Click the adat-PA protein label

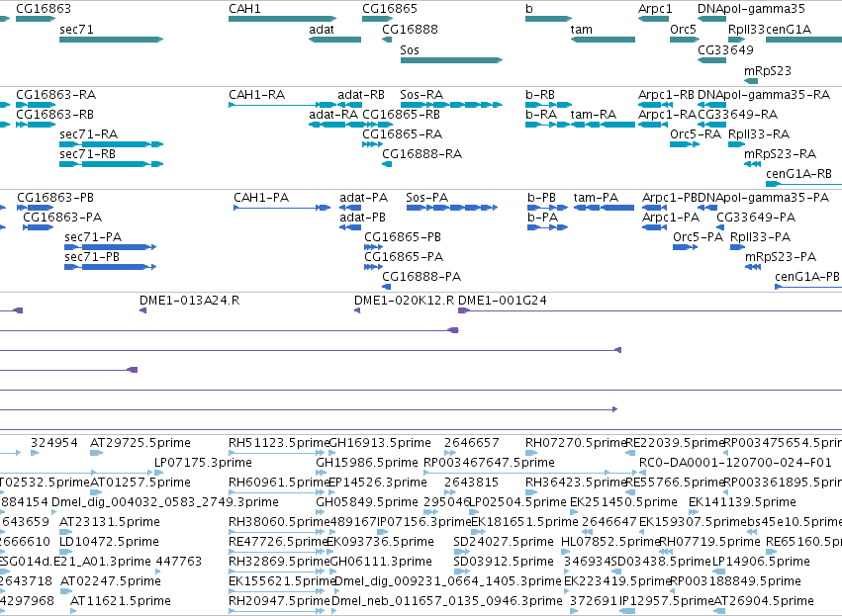point(363,198)
